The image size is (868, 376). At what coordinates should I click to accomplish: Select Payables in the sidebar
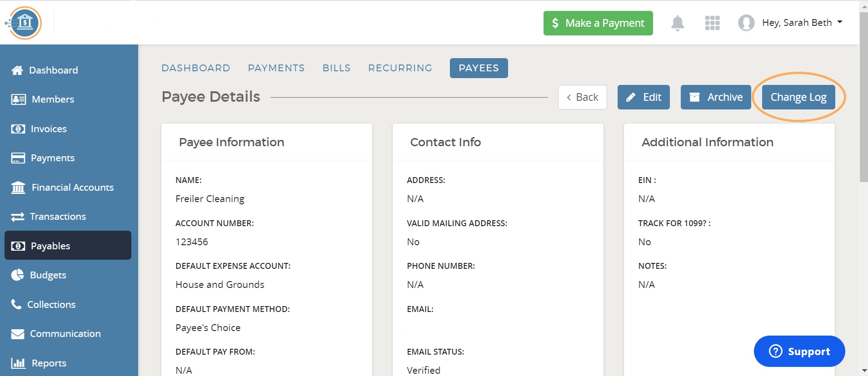click(x=68, y=245)
